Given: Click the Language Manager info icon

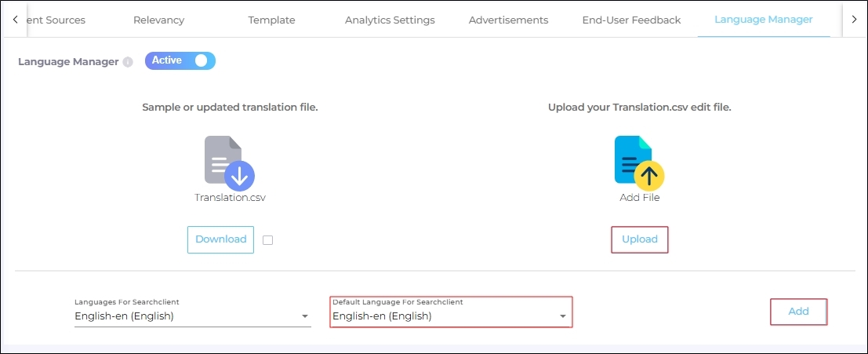Looking at the screenshot, I should pyautogui.click(x=128, y=61).
